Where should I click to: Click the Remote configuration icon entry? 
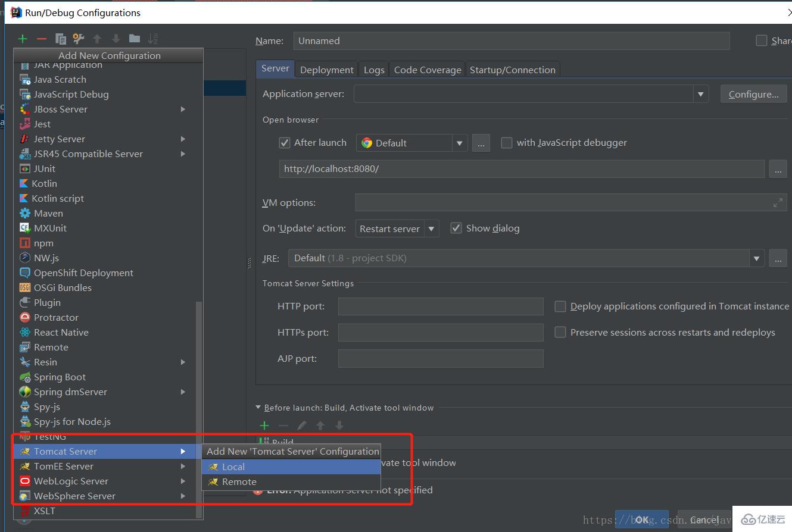click(x=25, y=347)
